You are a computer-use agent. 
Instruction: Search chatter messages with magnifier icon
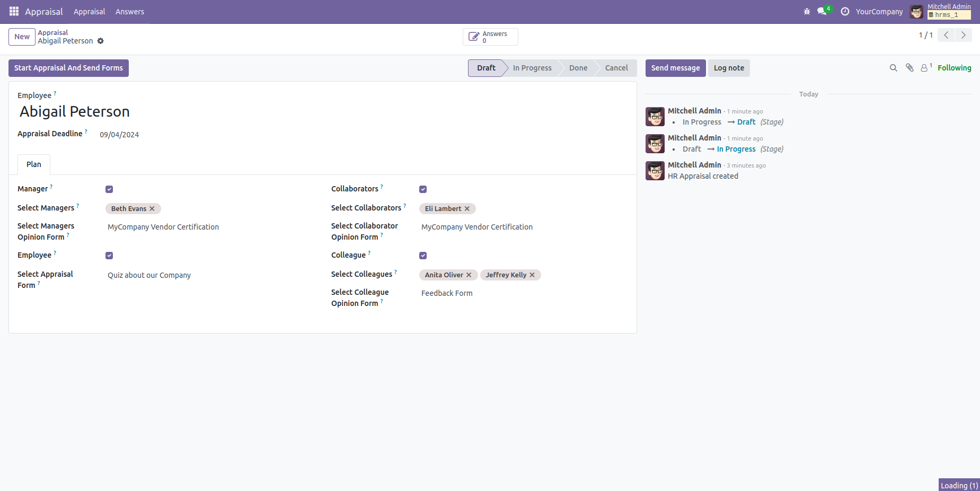tap(893, 68)
